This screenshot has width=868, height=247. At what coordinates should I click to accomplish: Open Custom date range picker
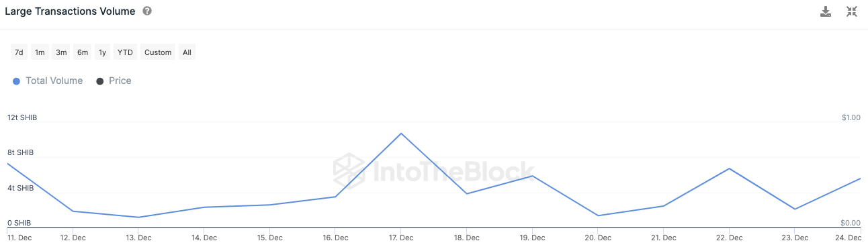(158, 52)
